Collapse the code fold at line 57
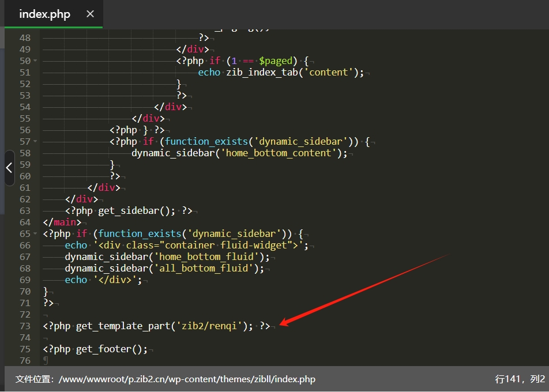 coord(35,141)
